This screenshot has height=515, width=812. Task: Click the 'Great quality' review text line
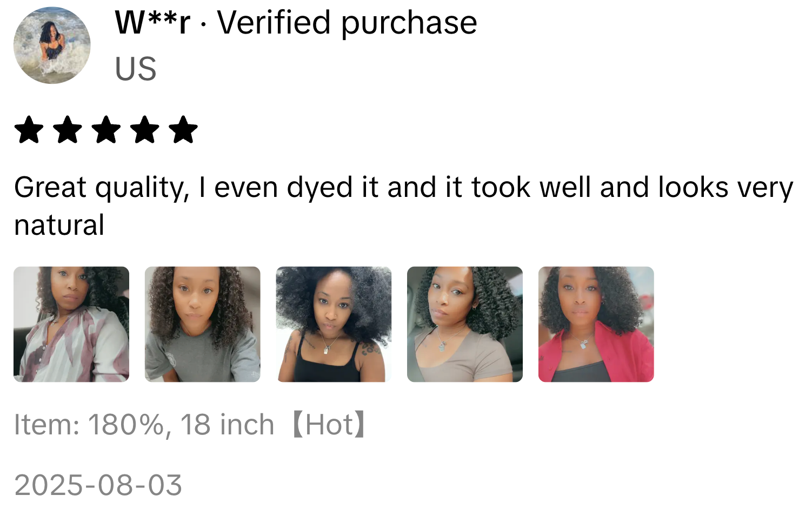[404, 188]
